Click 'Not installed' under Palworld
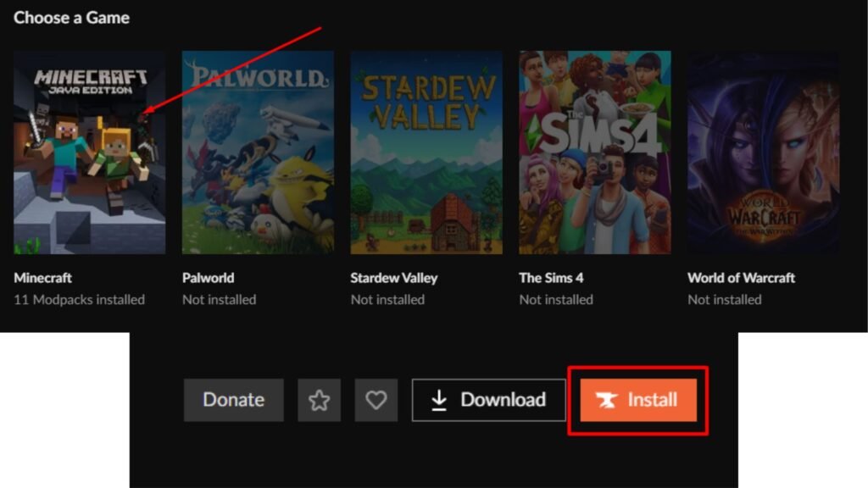 coord(220,300)
